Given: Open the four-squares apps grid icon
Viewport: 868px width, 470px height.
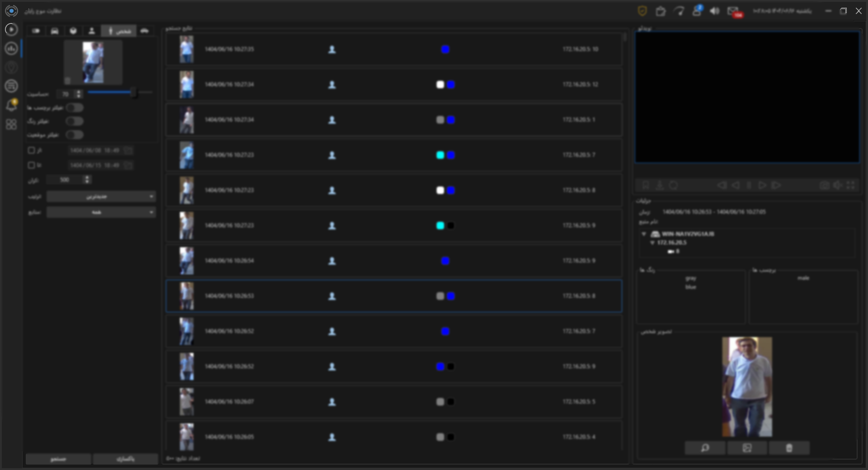Looking at the screenshot, I should pyautogui.click(x=11, y=124).
